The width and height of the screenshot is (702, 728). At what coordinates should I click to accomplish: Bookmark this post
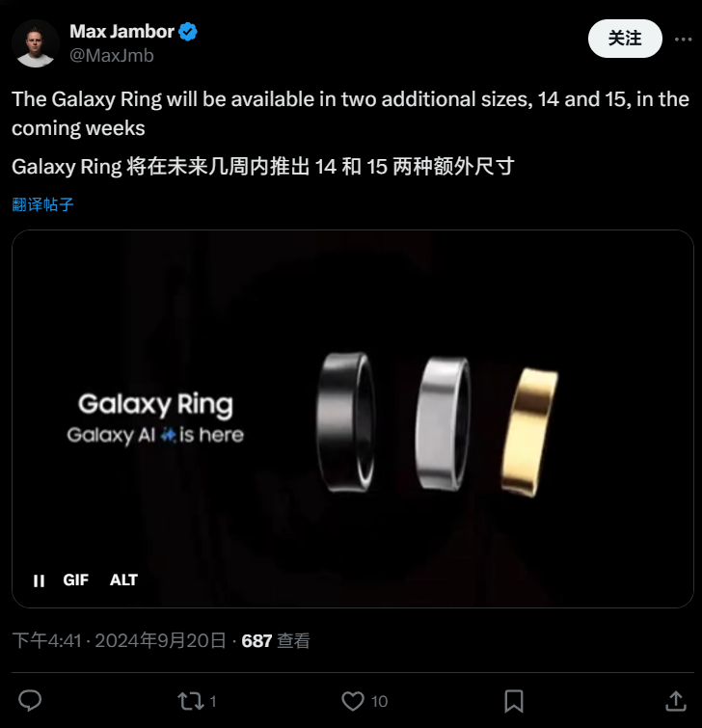[514, 701]
